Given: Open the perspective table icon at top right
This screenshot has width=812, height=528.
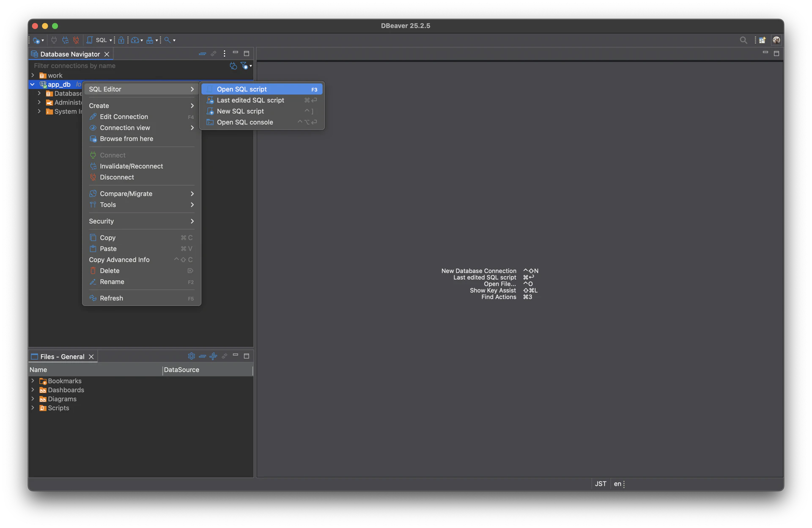Looking at the screenshot, I should tap(762, 40).
